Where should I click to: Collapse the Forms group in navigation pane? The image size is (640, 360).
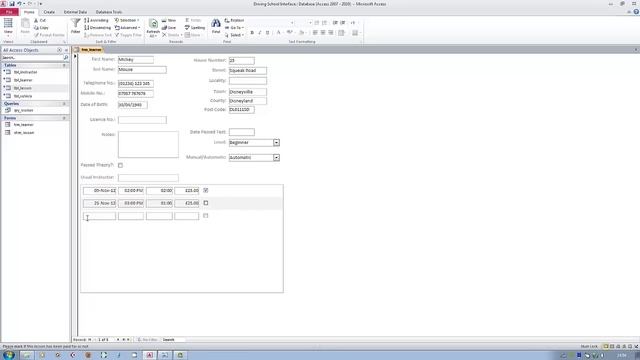64,118
